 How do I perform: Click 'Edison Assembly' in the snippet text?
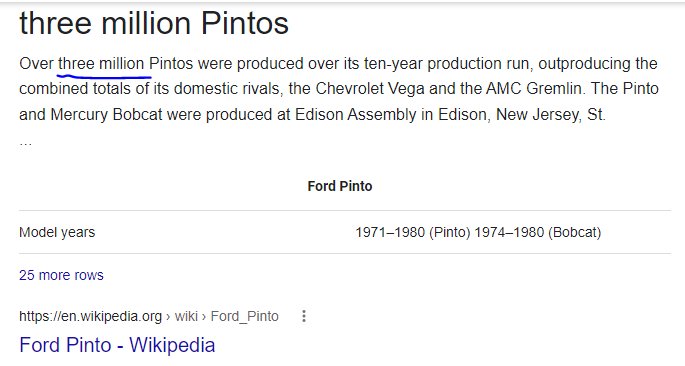coord(355,114)
